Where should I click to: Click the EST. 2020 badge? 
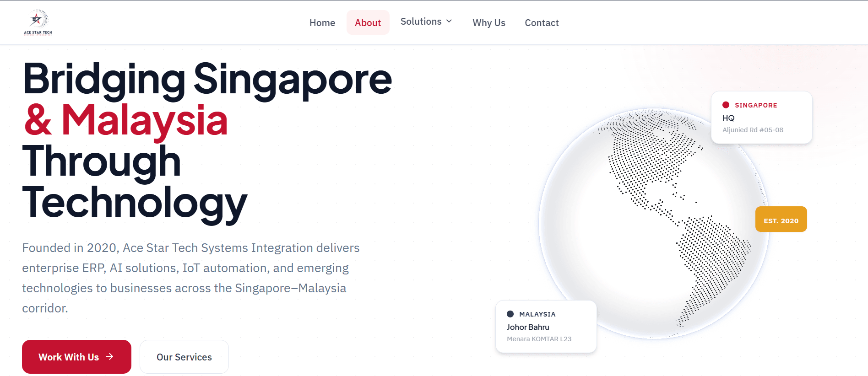781,219
